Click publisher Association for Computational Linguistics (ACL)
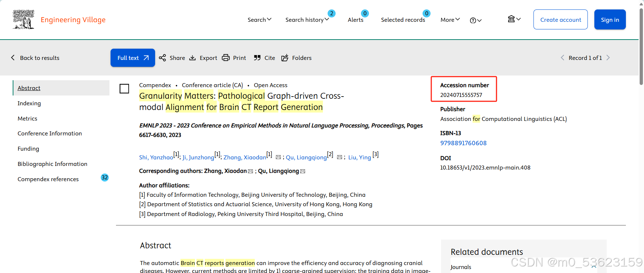Screen dimensions: 644x273 point(503,119)
